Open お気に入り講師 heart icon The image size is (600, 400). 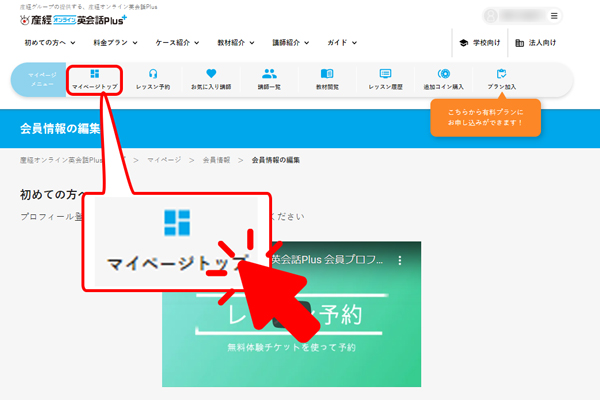tap(211, 74)
